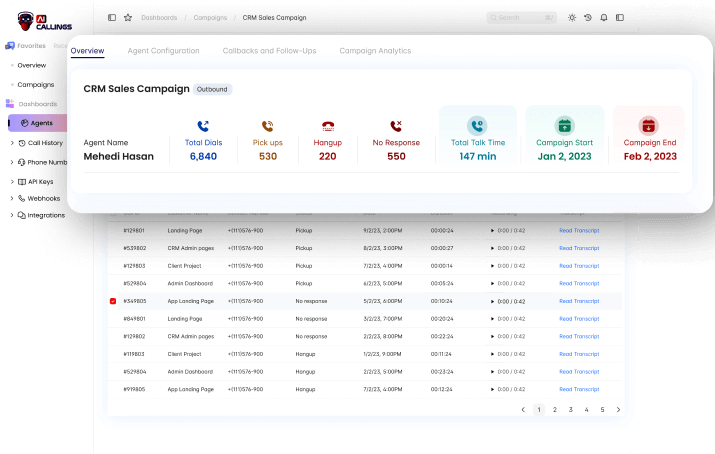715x454 pixels.
Task: Click the Hangup phone icon
Action: [x=328, y=126]
